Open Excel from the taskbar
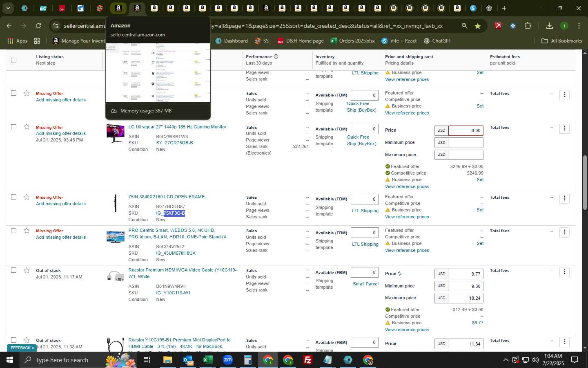Screen dimensions: 588x368 click(x=207, y=360)
